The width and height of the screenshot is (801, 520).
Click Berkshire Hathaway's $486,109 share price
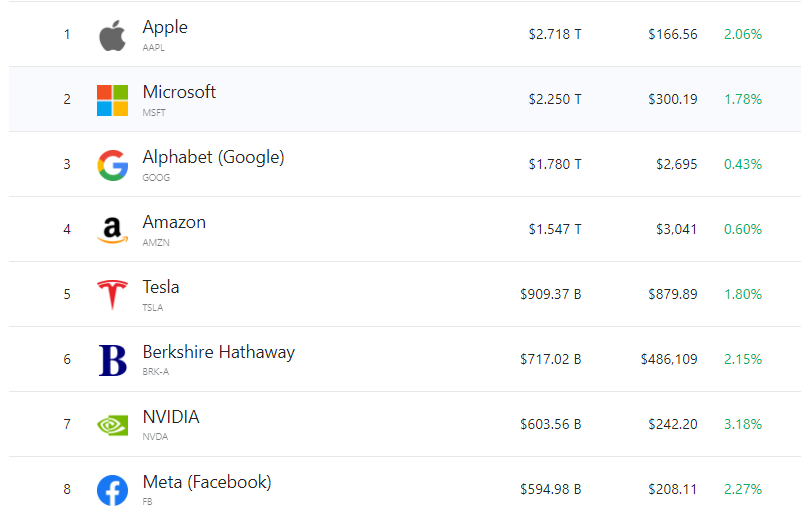click(669, 359)
